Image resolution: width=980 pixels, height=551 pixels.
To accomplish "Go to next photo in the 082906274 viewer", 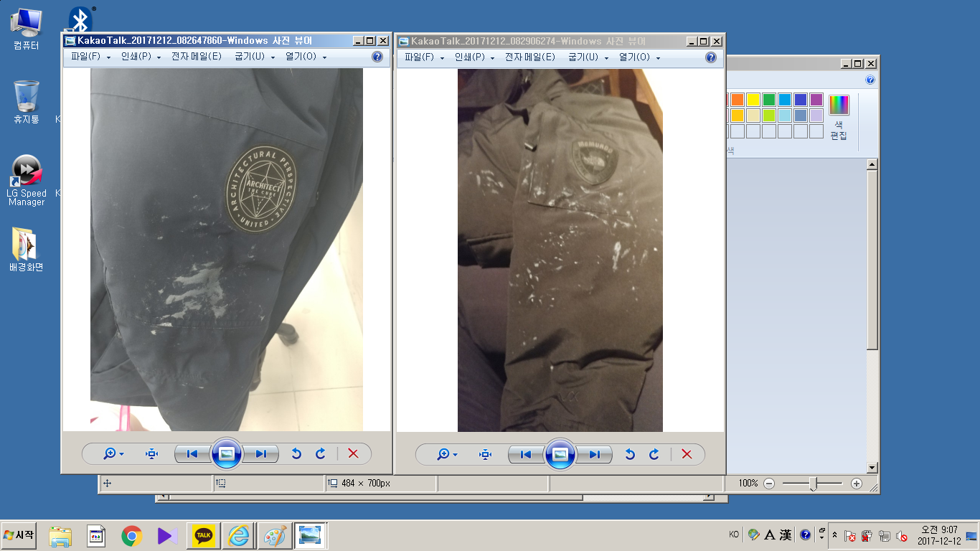I will coord(595,454).
